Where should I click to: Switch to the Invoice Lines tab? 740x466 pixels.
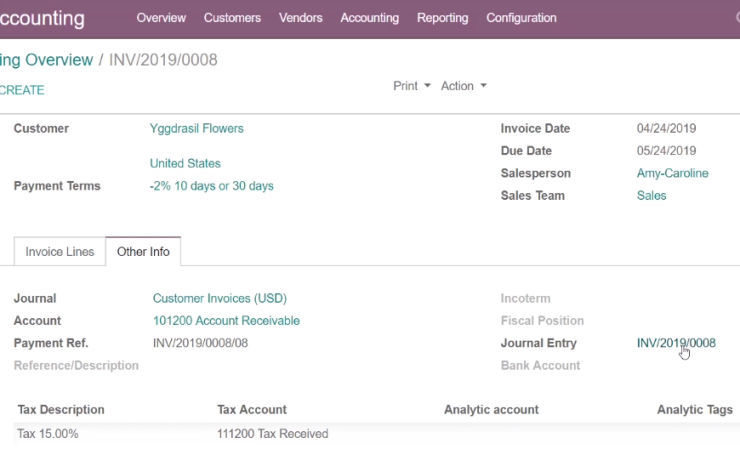pos(59,252)
